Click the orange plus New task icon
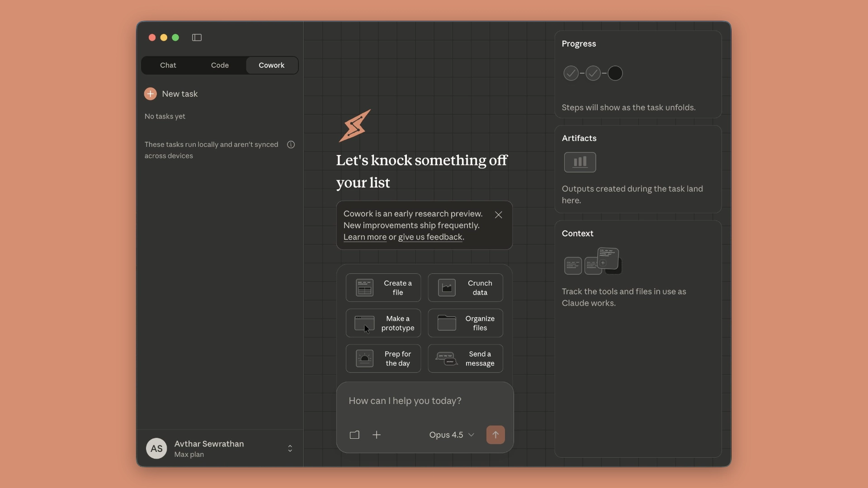This screenshot has height=488, width=868. coord(151,94)
